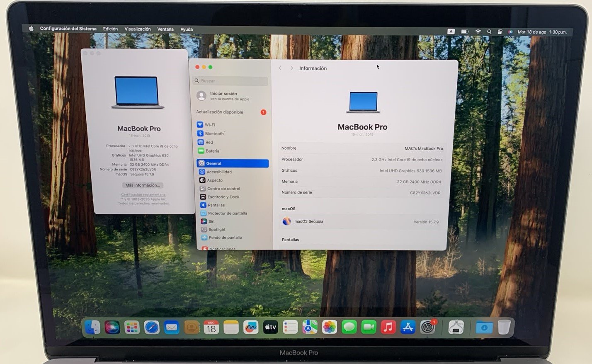Open the Apple menu
The image size is (592, 364).
(31, 29)
